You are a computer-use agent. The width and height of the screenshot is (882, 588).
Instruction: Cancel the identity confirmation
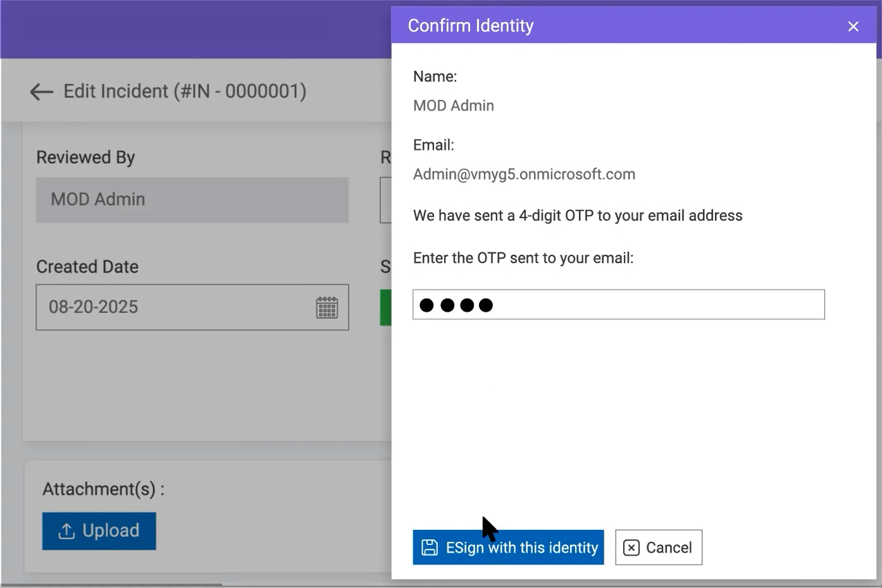pos(659,548)
